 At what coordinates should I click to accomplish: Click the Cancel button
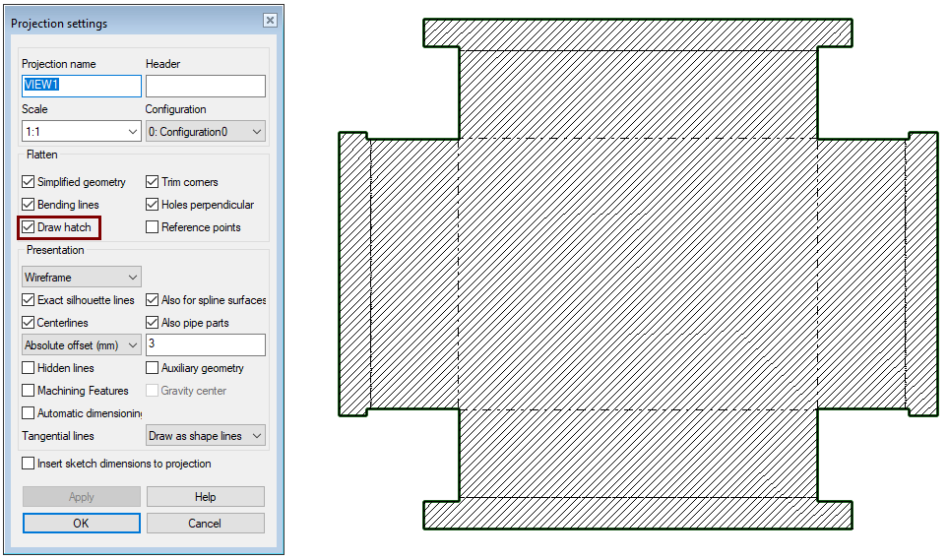point(206,524)
